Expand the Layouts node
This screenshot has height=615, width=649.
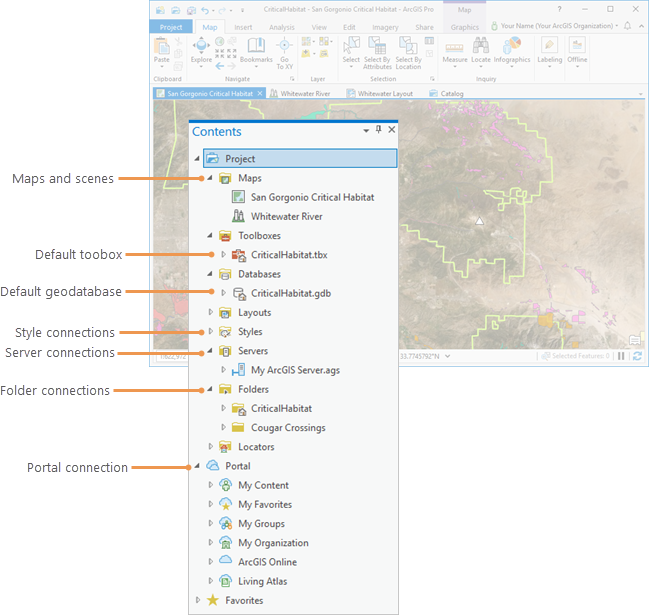[210, 312]
